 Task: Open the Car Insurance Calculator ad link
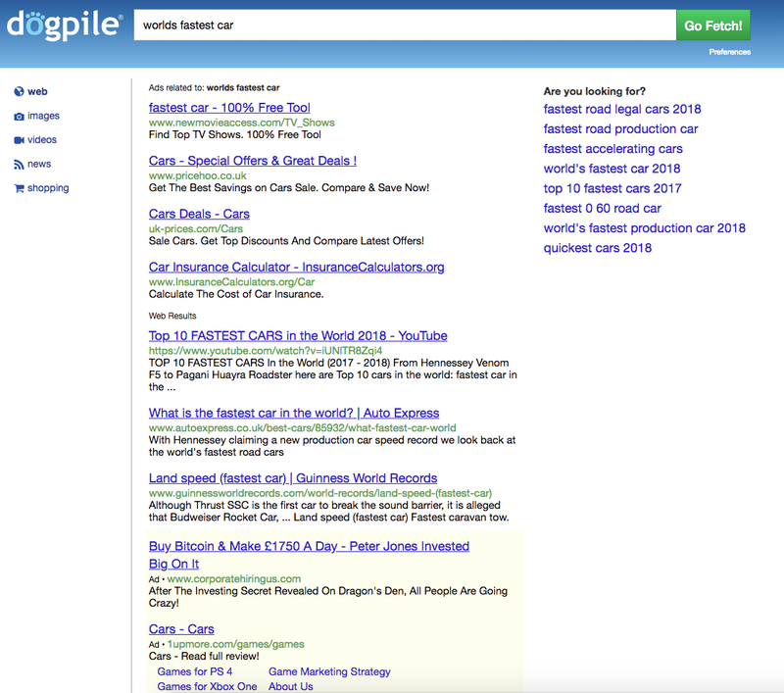297,267
